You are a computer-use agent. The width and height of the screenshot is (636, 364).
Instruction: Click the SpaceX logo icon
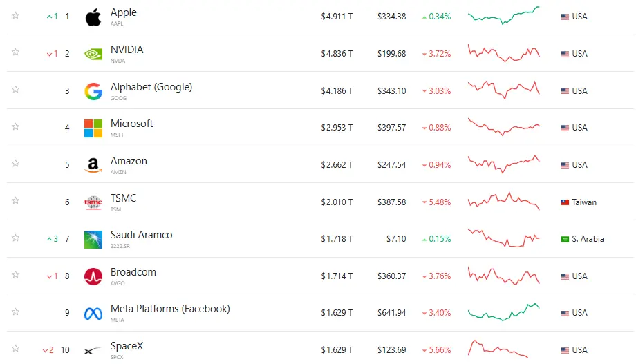click(x=93, y=351)
